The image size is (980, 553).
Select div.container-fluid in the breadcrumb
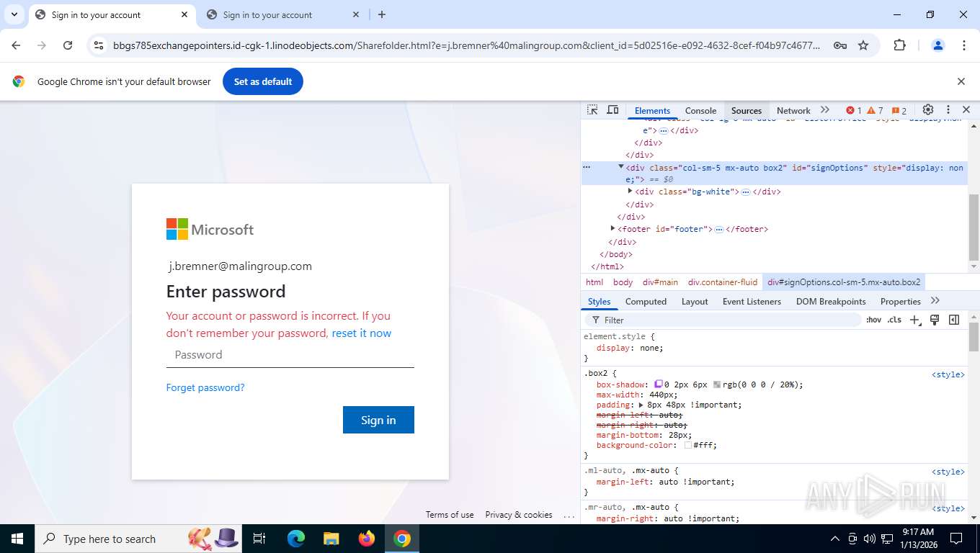(x=723, y=282)
